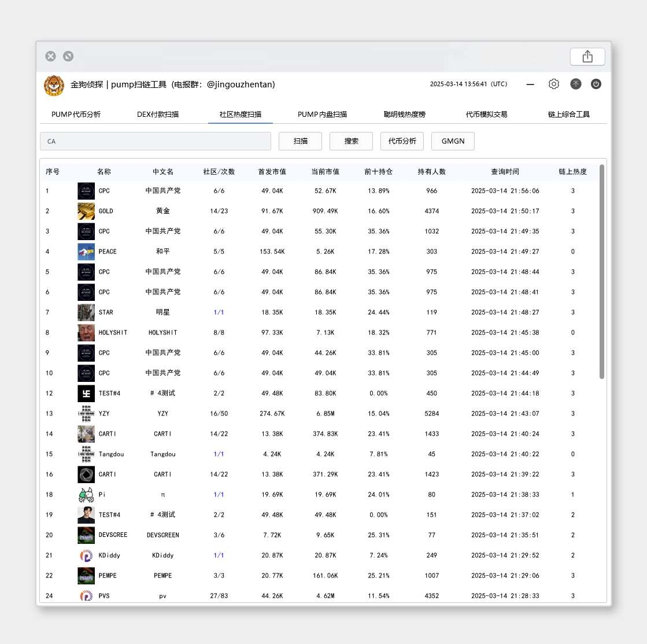The image size is (647, 644).
Task: Click the 首发市值 column header
Action: tap(272, 172)
